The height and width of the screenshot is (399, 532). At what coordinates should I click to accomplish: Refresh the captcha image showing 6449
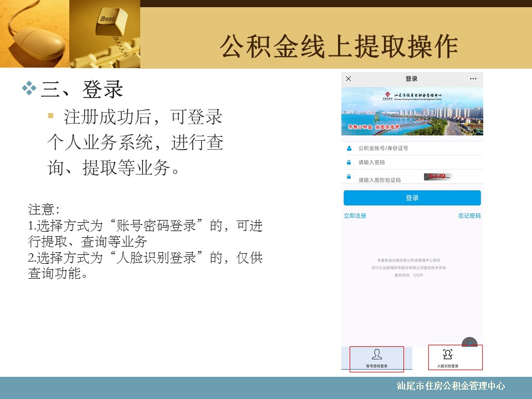438,177
